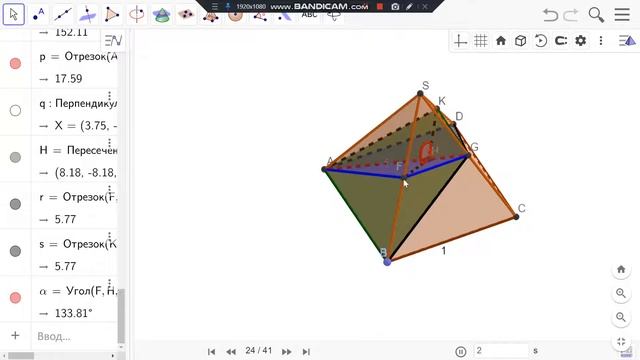Image resolution: width=640 pixels, height=360 pixels.
Task: Toggle visibility of intersection point H
Action: pos(16,158)
